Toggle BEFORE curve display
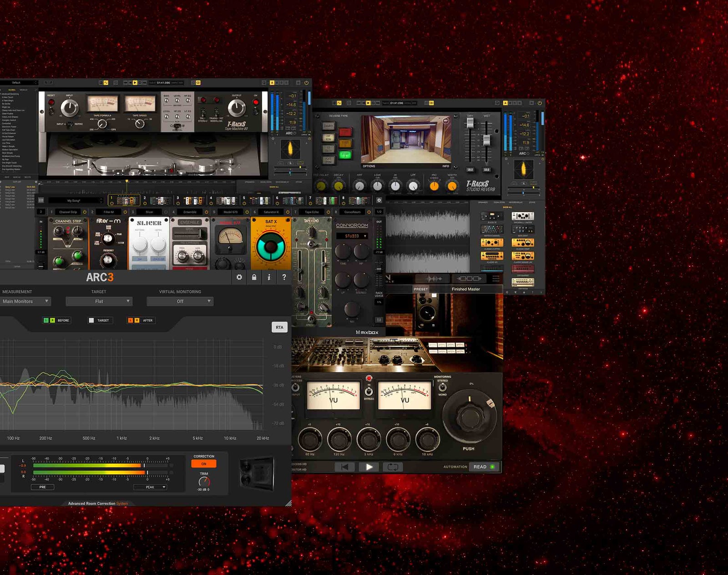Screen dimensions: 728x575 coord(56,321)
